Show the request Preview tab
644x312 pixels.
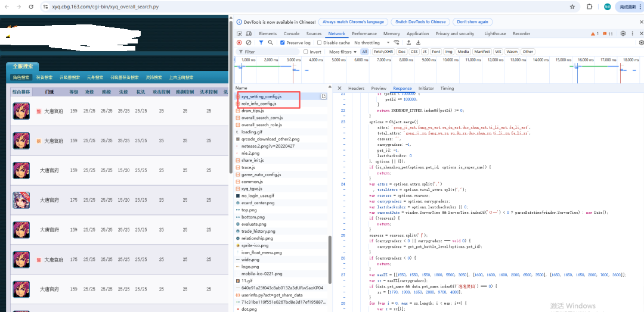[379, 88]
